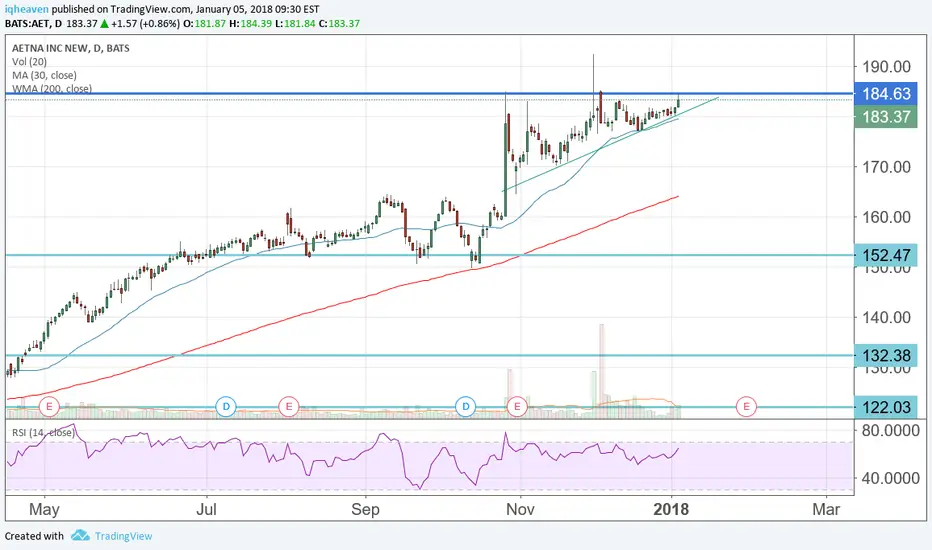Click the earnings E marker near November
The width and height of the screenshot is (932, 550).
point(517,407)
